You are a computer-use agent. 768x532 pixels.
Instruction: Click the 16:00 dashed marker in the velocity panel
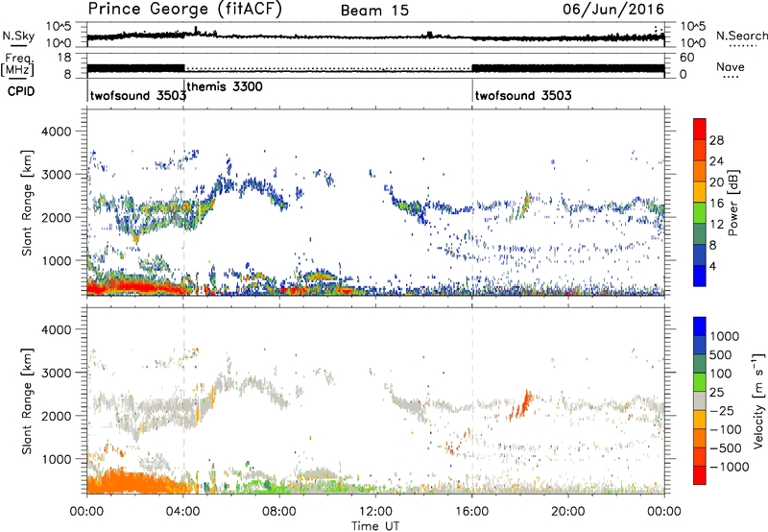[x=472, y=400]
